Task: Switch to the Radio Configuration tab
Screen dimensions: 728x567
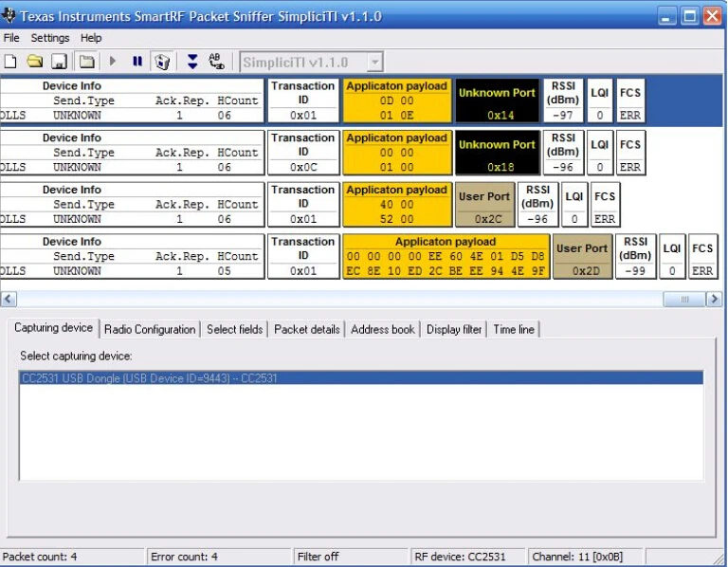Action: [x=150, y=329]
